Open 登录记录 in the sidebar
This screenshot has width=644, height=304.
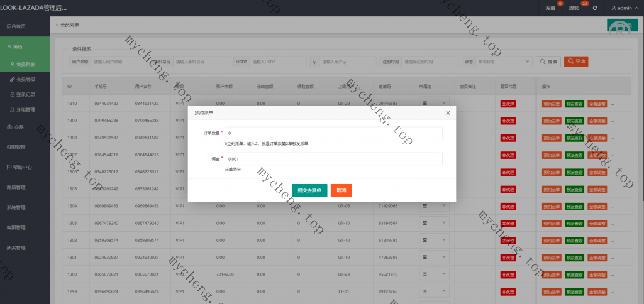click(x=26, y=94)
